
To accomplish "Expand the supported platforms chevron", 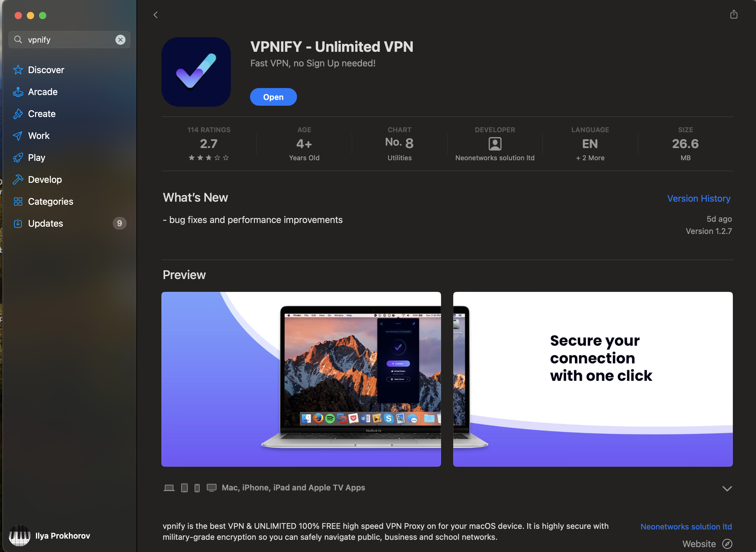I will pos(727,489).
